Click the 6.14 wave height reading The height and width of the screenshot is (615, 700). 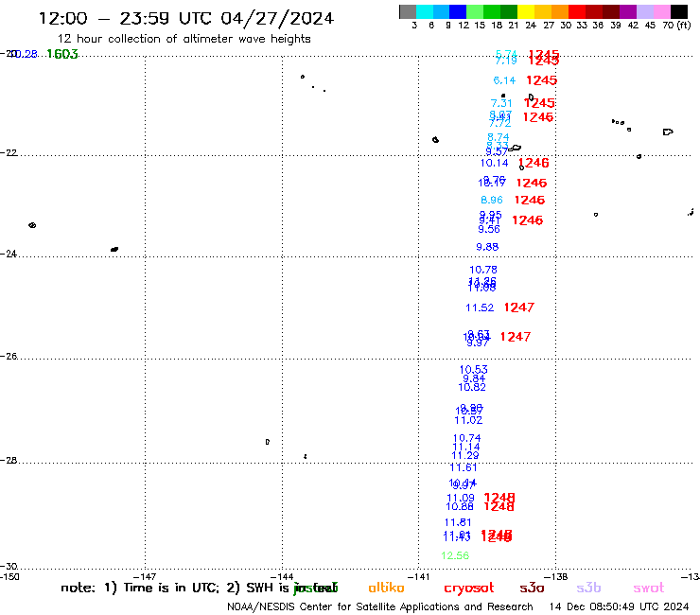tap(504, 80)
